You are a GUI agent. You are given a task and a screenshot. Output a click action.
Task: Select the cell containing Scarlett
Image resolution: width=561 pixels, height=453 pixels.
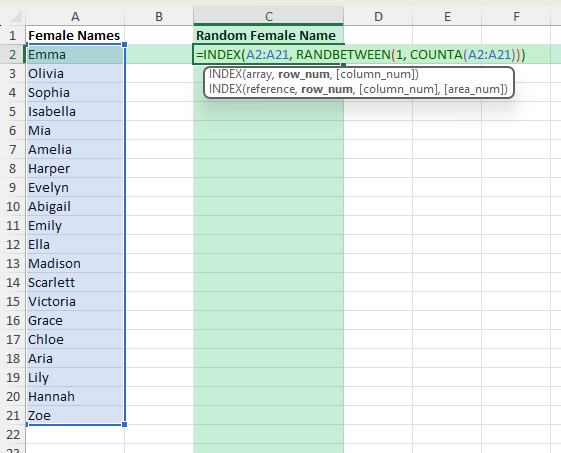point(75,282)
